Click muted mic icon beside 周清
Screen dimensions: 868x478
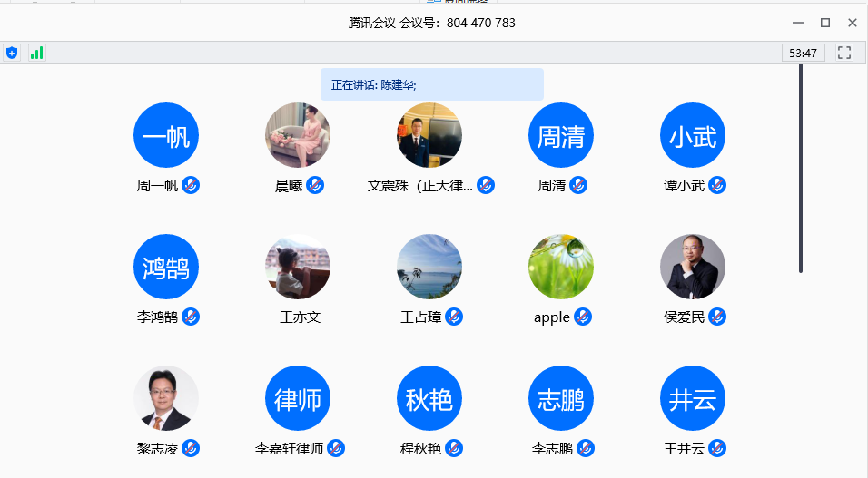click(578, 185)
